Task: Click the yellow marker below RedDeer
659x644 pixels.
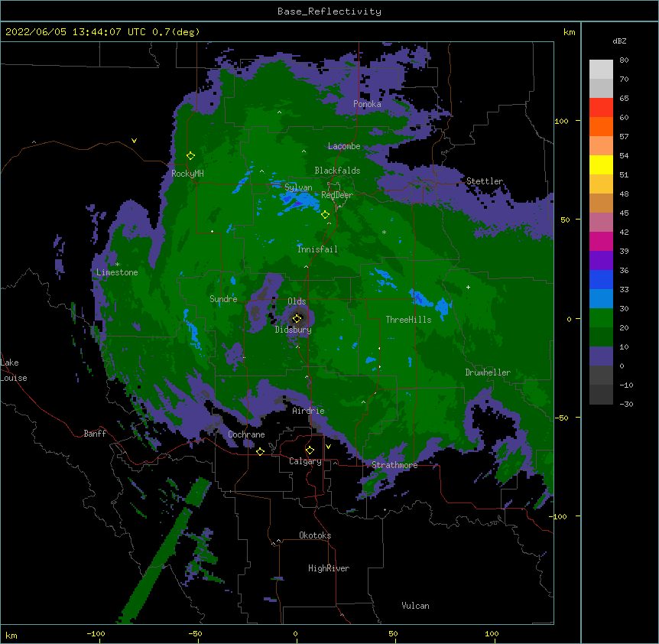Action: click(325, 215)
